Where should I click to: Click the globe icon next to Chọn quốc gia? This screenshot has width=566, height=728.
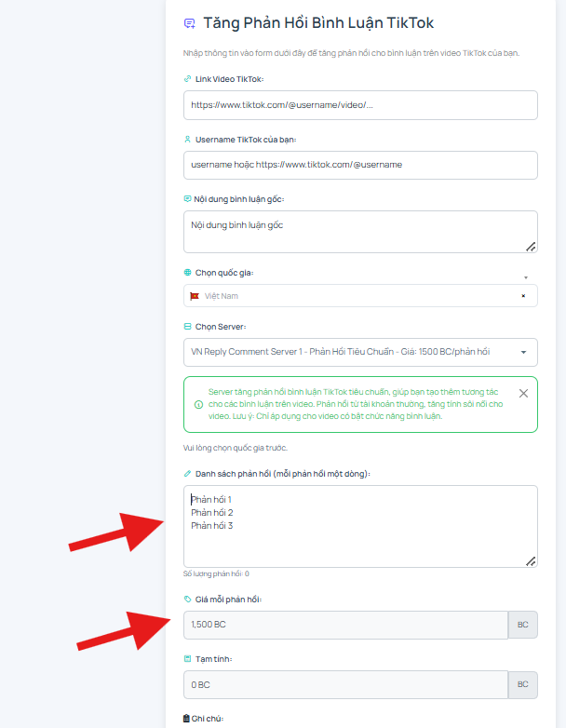[x=188, y=273]
